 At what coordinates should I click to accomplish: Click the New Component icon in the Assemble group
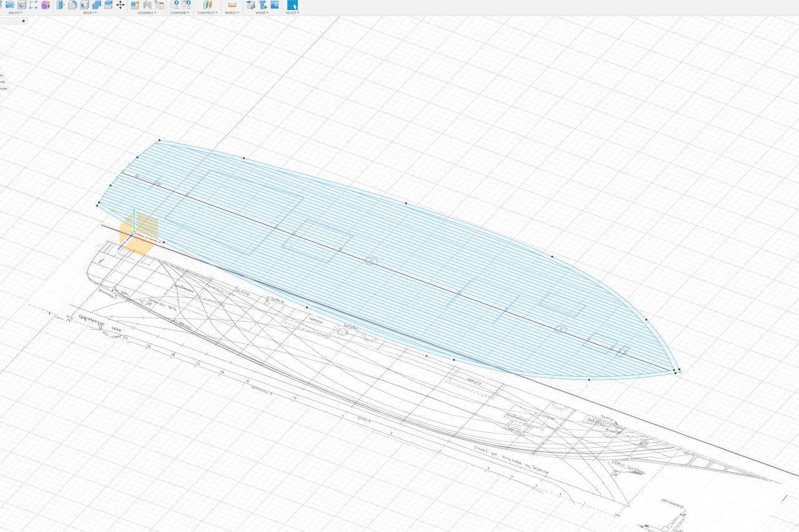click(135, 5)
